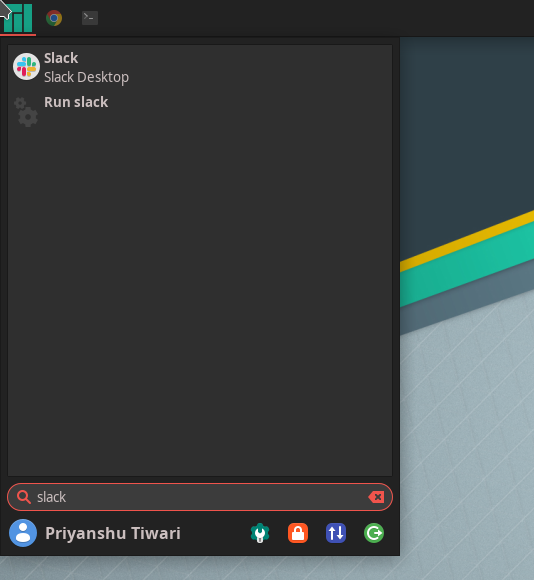
Task: Click the Slack Desktop description text
Action: (x=87, y=77)
